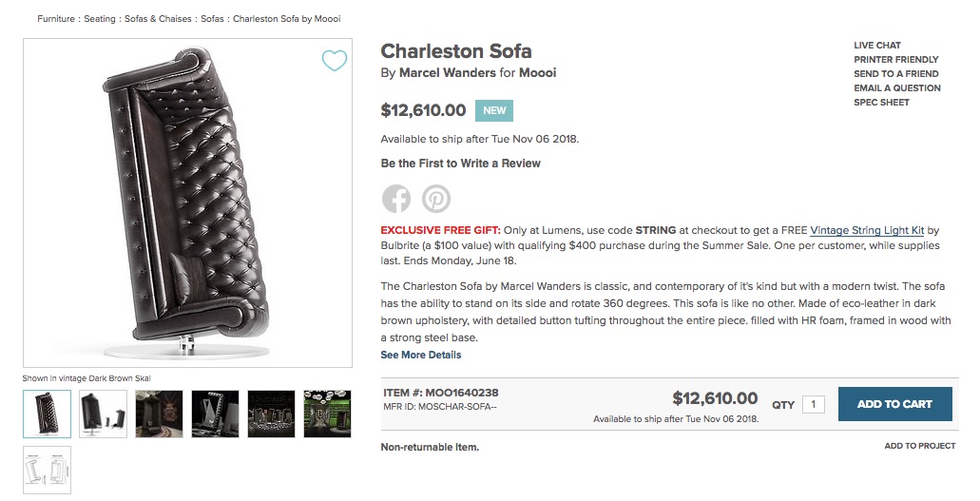Share on Facebook icon
Viewport: 980px width, 501px height.
396,199
